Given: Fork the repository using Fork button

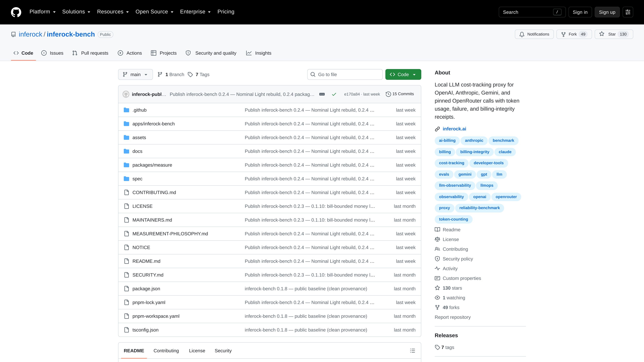Looking at the screenshot, I should [574, 34].
